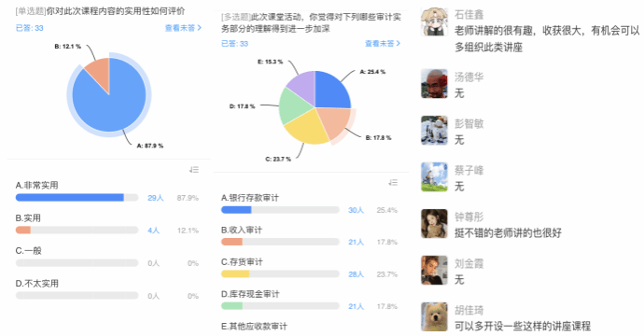The height and width of the screenshot is (336, 644).
Task: Click the 4人 count for B.实用
Action: click(154, 231)
